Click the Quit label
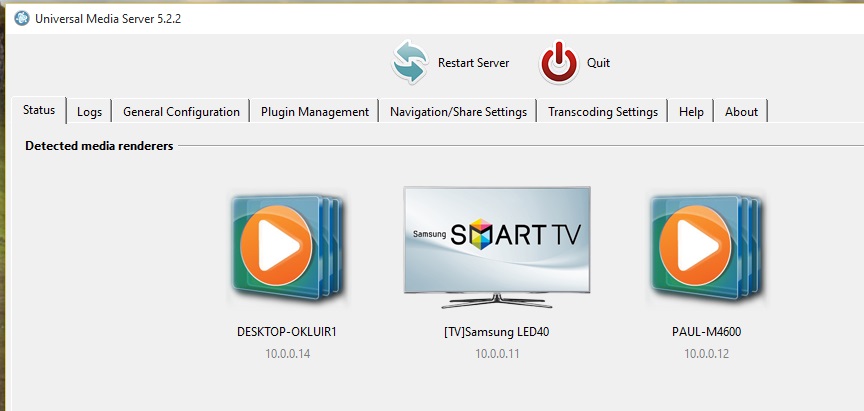 pos(598,63)
